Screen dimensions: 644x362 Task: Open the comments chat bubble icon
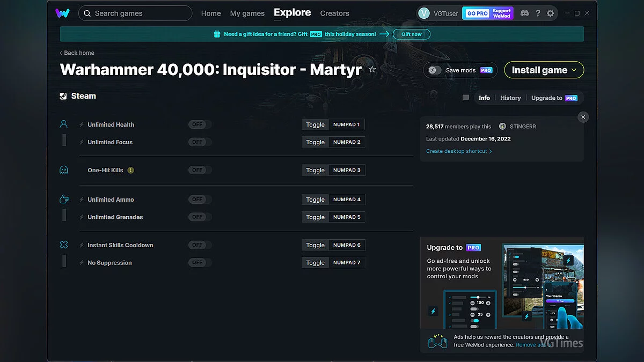coord(466,98)
